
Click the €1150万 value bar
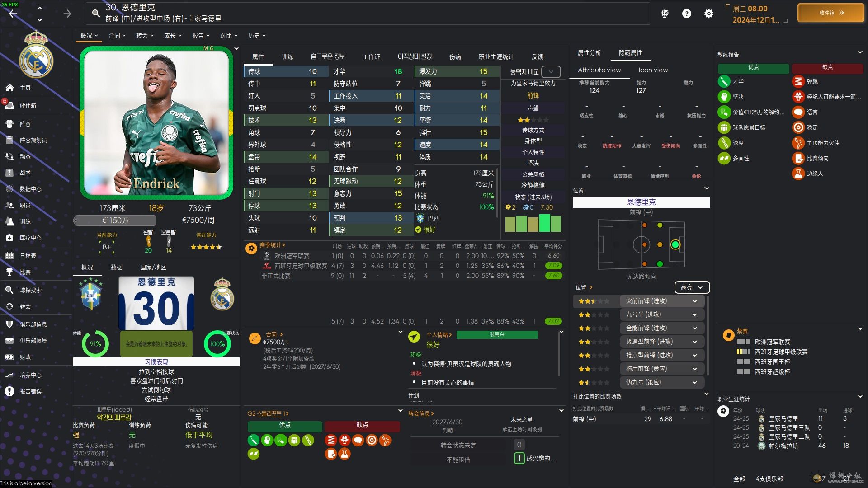[x=115, y=221]
